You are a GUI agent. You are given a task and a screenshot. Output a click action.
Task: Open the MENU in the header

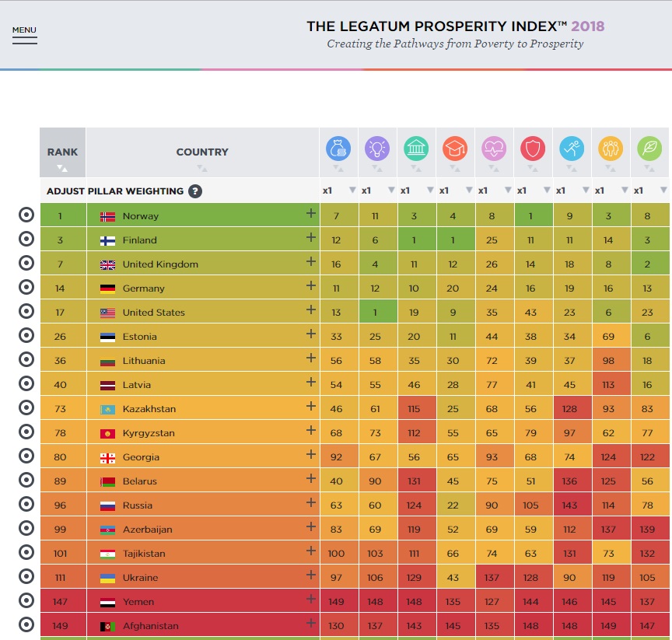(x=24, y=34)
